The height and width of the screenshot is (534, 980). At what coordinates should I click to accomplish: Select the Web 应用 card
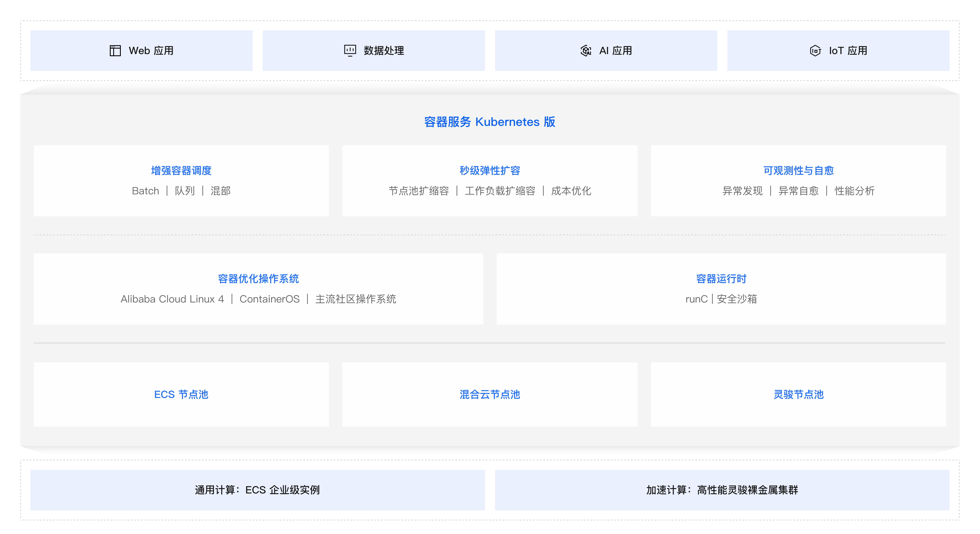point(142,51)
